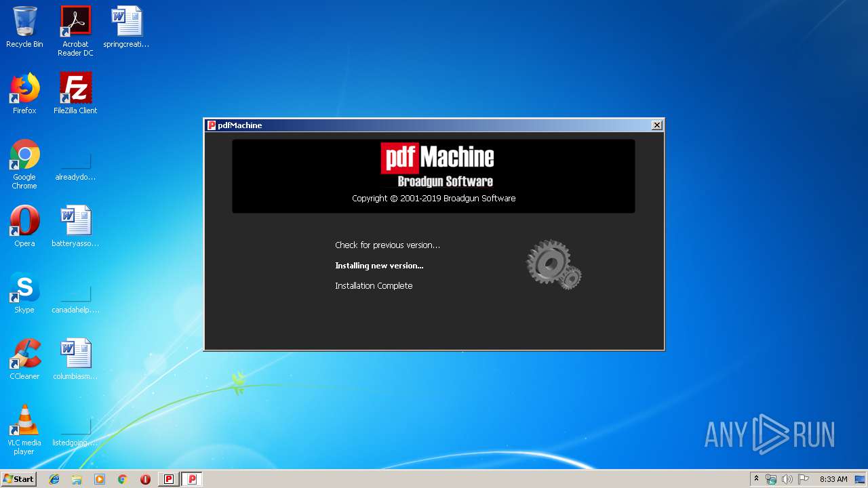Launch CCleaner desktop shortcut

24,359
